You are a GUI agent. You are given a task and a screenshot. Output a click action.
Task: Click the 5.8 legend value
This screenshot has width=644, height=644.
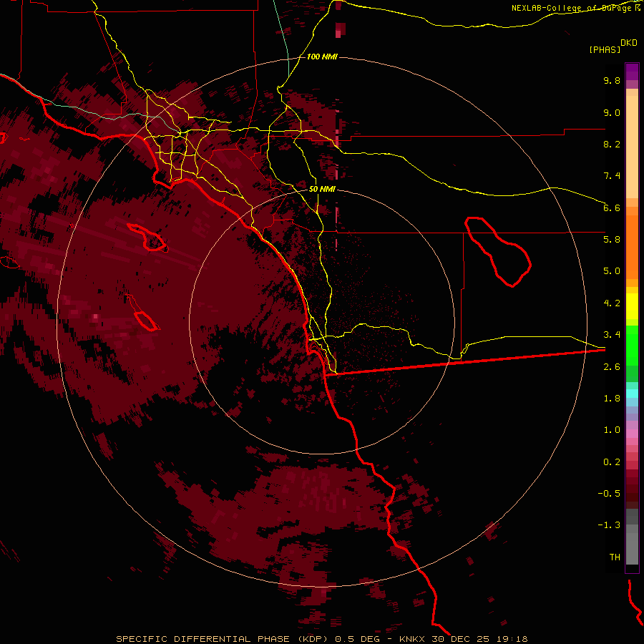coord(612,240)
